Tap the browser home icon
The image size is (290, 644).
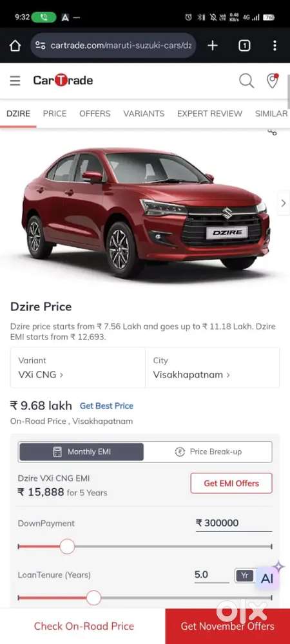[15, 46]
